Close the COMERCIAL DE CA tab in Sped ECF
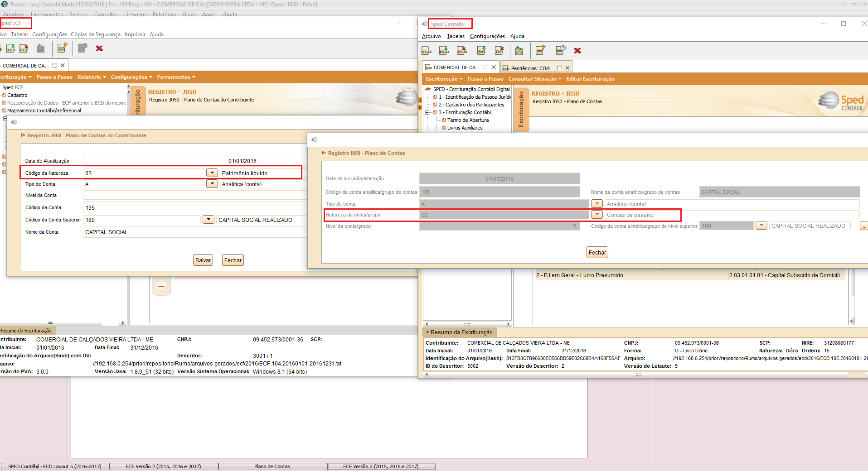 click(x=63, y=65)
